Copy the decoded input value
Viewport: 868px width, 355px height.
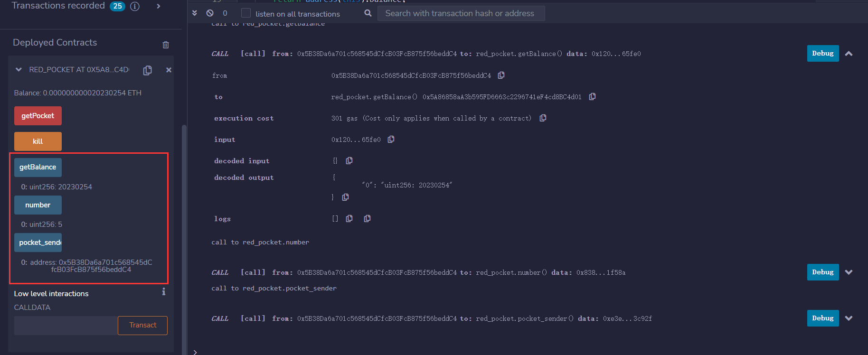point(349,160)
